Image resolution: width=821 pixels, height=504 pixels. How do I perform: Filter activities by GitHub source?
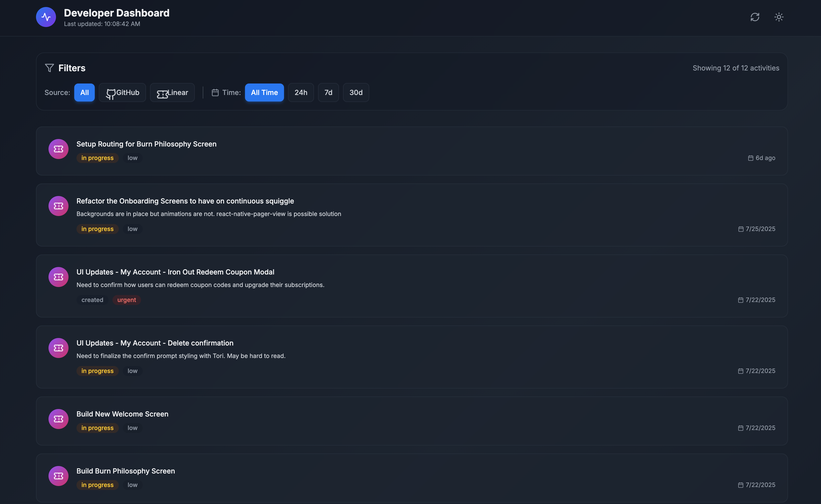coord(122,92)
